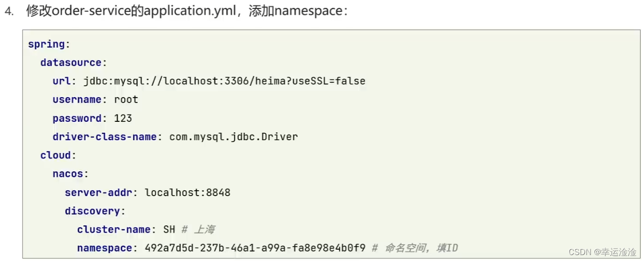Click the namespace ID value 492a7d5d
Image resolution: width=644 pixels, height=261 pixels.
coord(255,248)
